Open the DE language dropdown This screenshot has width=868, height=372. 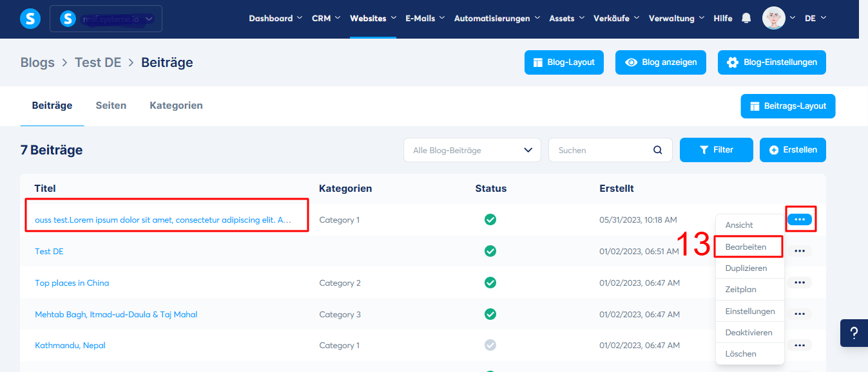click(815, 18)
